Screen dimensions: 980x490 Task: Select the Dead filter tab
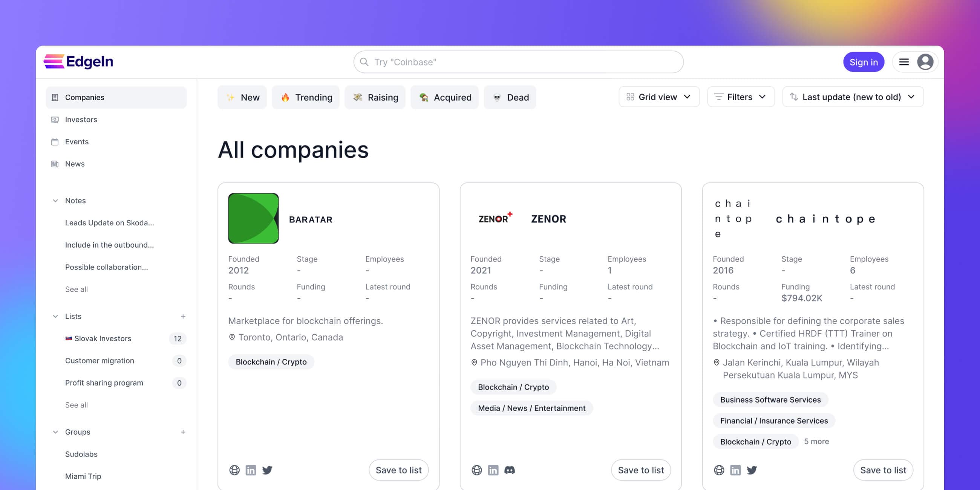click(510, 97)
